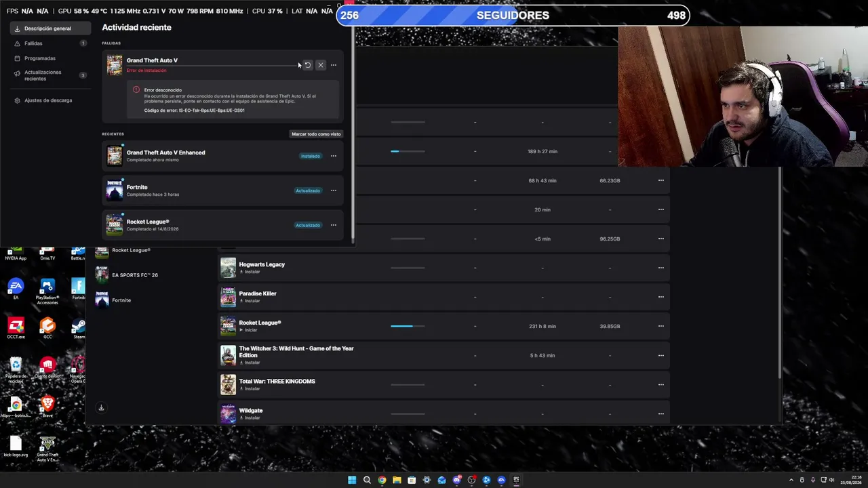Click the Grand Theft Auto V Enhanced thumbnail
The image size is (868, 488).
coord(115,156)
